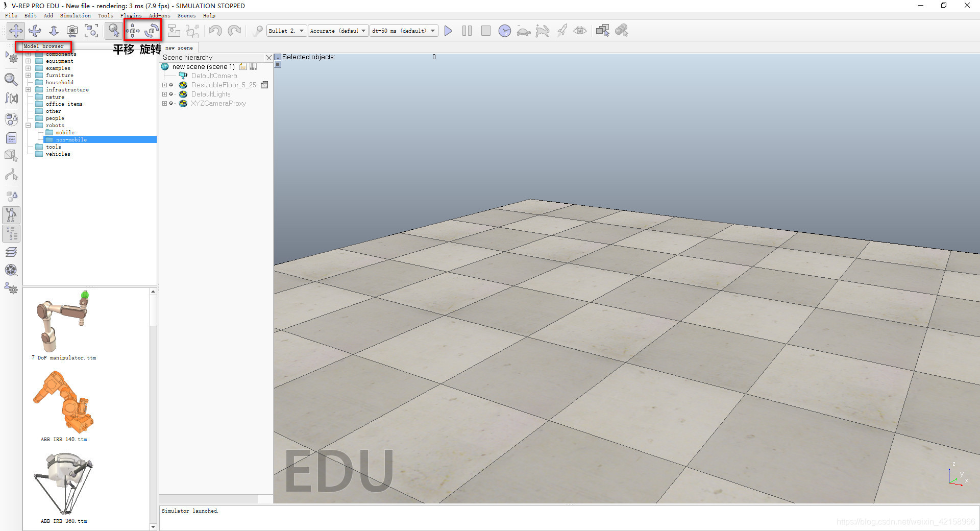This screenshot has height=531, width=980.
Task: Open the calculation modules f(x) icon
Action: [11, 98]
